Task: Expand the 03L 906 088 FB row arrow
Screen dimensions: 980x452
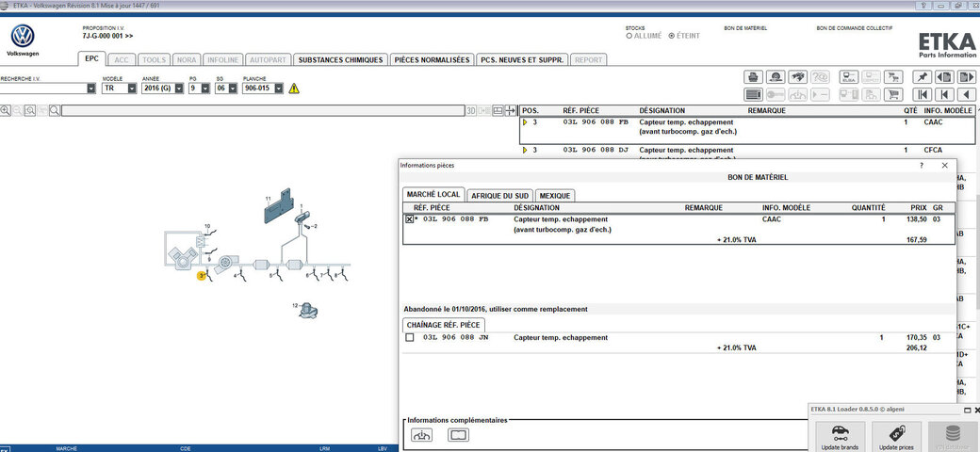Action: (x=525, y=122)
